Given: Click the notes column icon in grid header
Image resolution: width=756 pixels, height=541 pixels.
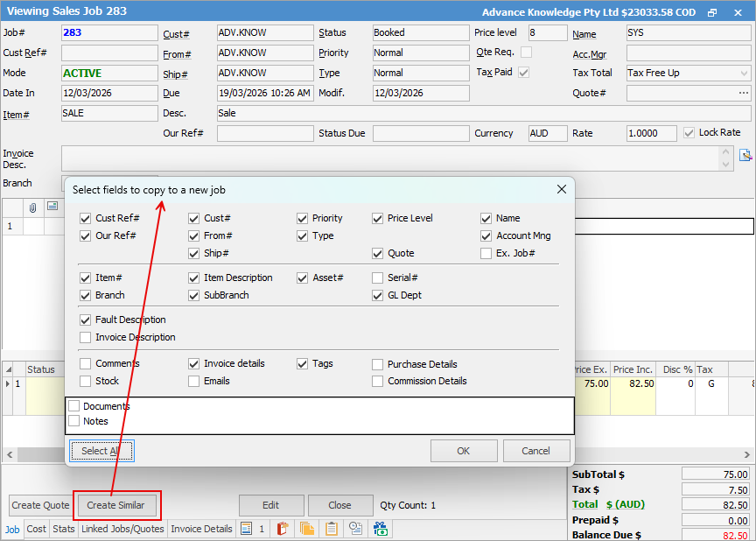Looking at the screenshot, I should [52, 207].
